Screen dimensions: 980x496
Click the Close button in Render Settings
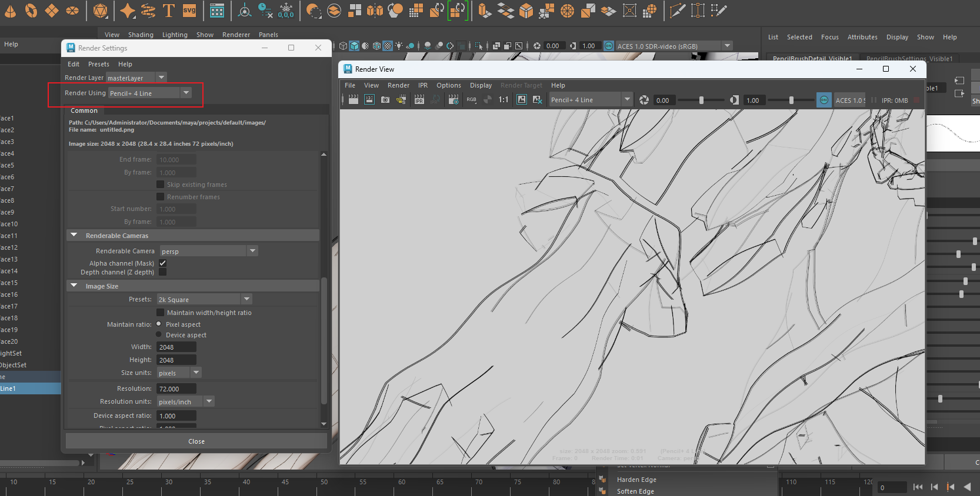pyautogui.click(x=196, y=441)
